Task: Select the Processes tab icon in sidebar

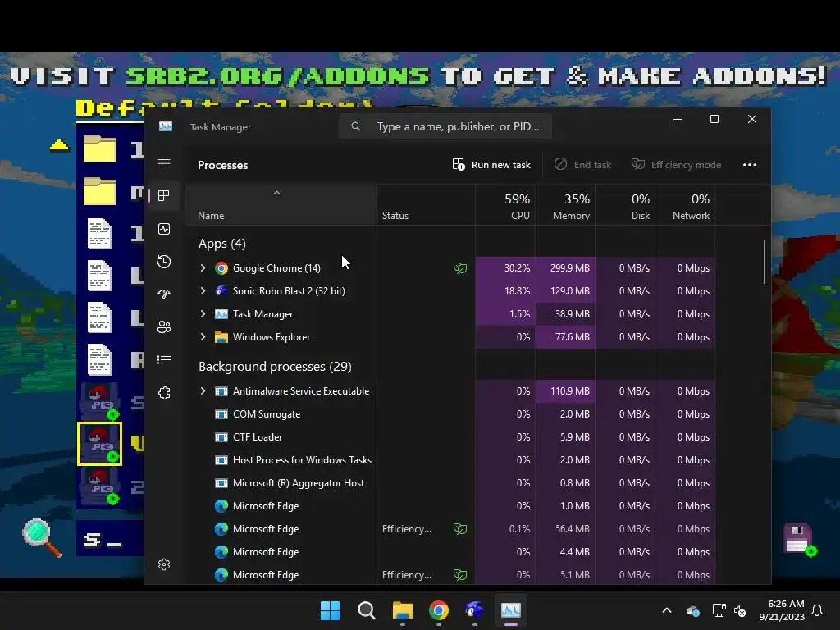Action: pos(164,195)
